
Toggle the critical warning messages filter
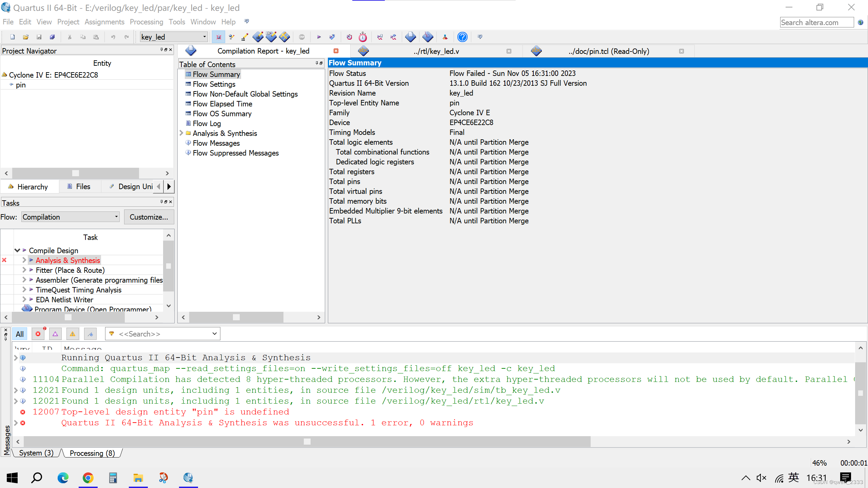(x=55, y=334)
